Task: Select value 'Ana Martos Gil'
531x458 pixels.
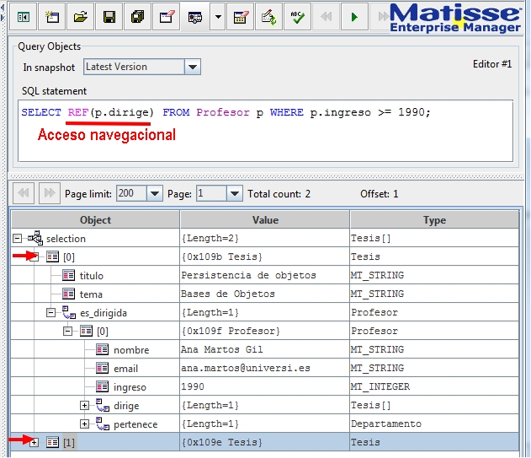Action: (x=222, y=349)
